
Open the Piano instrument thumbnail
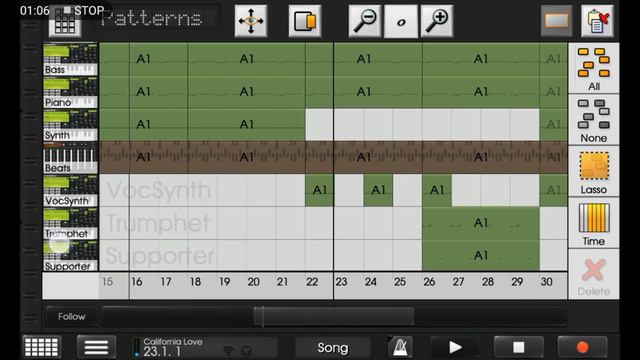coord(71,92)
